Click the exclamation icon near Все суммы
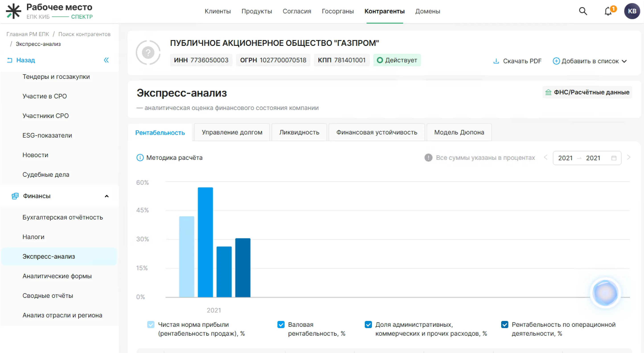 tap(428, 158)
